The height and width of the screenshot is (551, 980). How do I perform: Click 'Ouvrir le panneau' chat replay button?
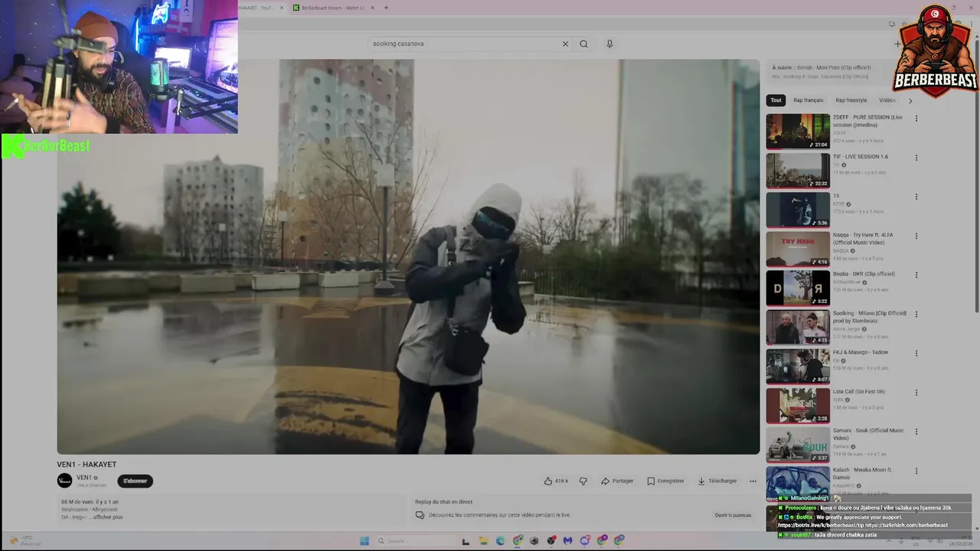pyautogui.click(x=733, y=515)
